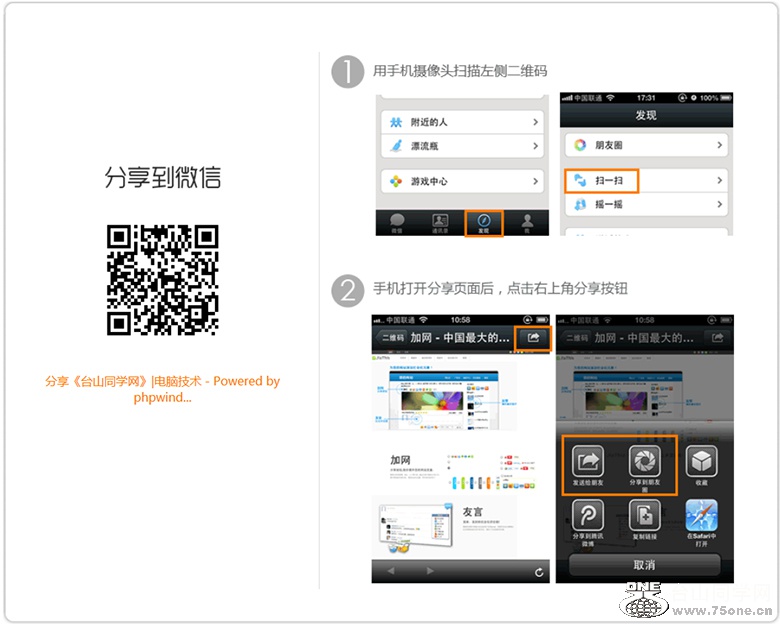Click the 17:31 status bar clock
This screenshot has width=780, height=624.
click(646, 98)
